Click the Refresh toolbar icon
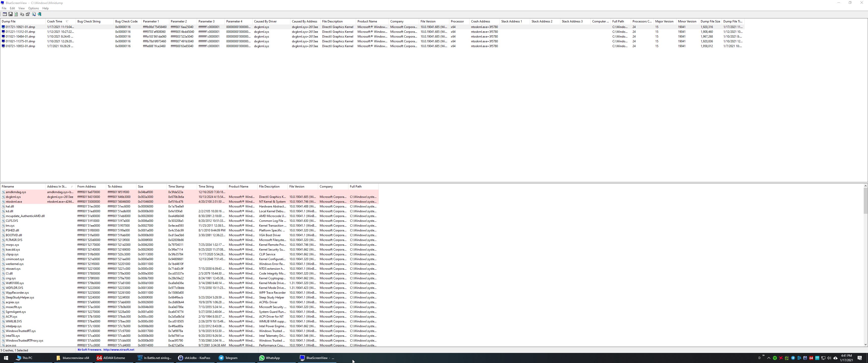This screenshot has width=868, height=363. 16,14
